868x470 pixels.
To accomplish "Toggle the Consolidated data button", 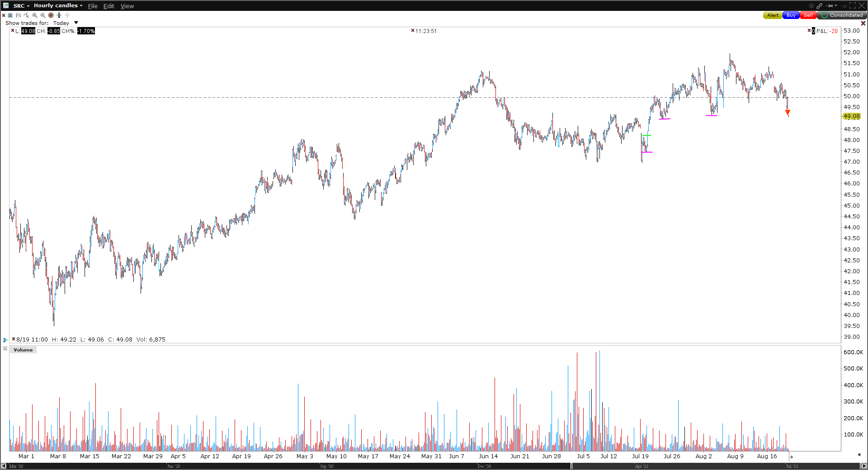I will click(x=841, y=15).
